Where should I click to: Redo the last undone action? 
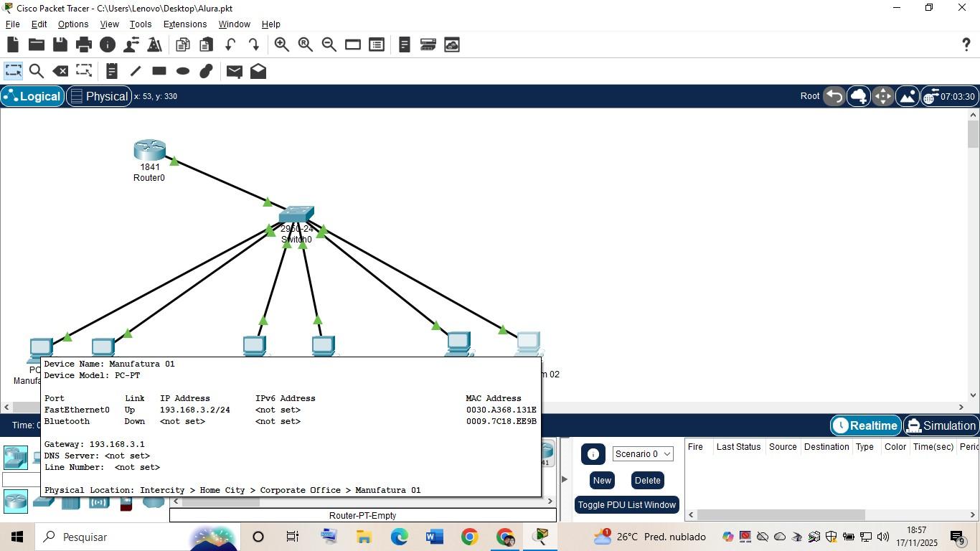(254, 44)
